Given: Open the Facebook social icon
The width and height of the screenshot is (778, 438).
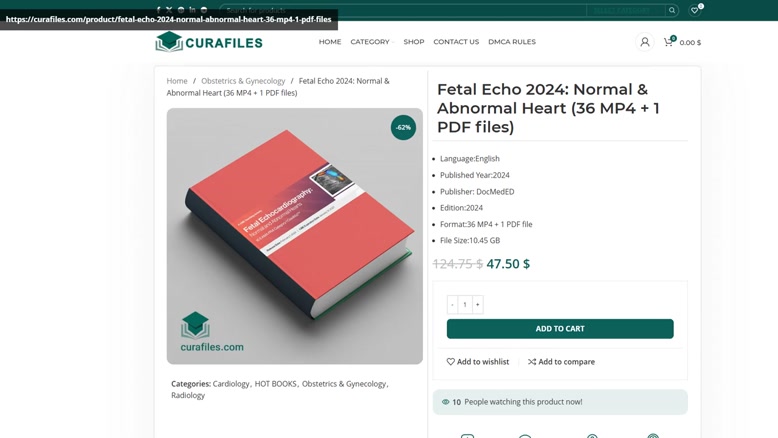Looking at the screenshot, I should [158, 9].
